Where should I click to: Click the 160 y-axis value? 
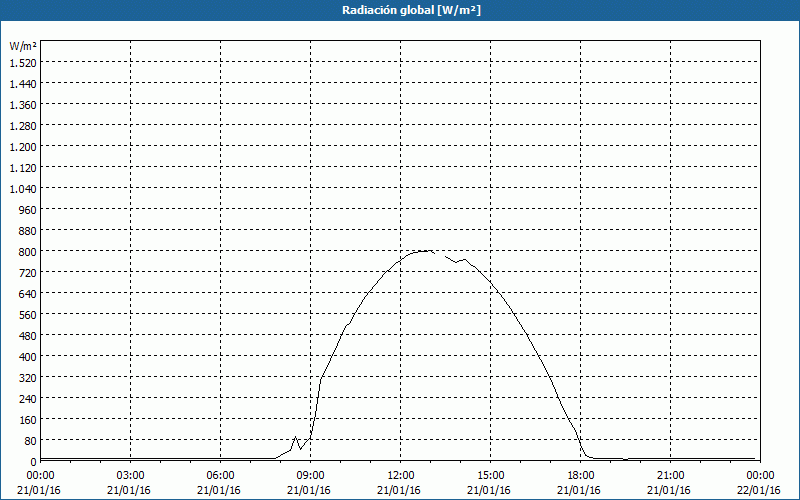pos(28,420)
